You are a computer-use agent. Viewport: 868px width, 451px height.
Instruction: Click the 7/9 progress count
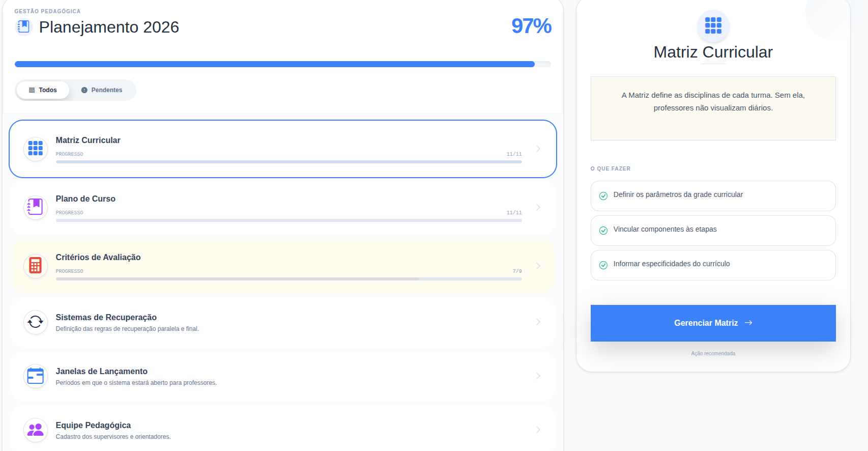(517, 271)
